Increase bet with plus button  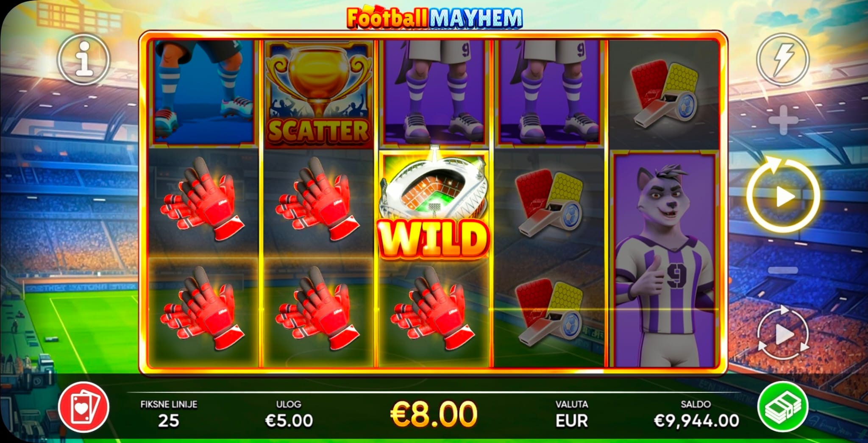coord(783,120)
